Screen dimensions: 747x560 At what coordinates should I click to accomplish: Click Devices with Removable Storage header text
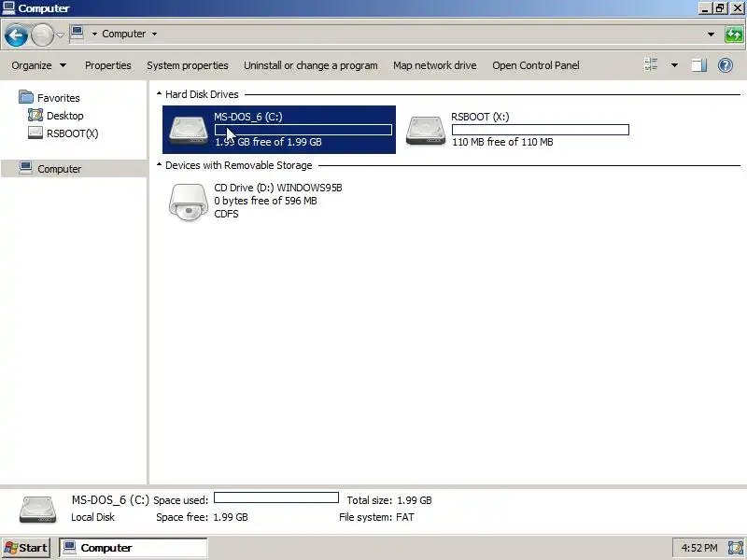[239, 165]
